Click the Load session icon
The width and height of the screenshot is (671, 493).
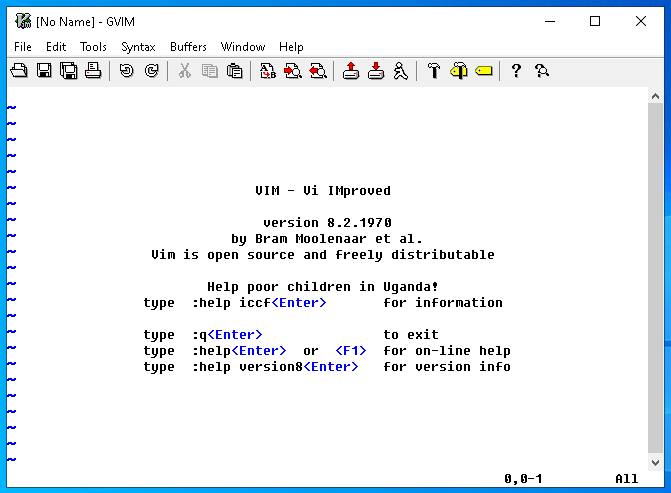pyautogui.click(x=351, y=71)
